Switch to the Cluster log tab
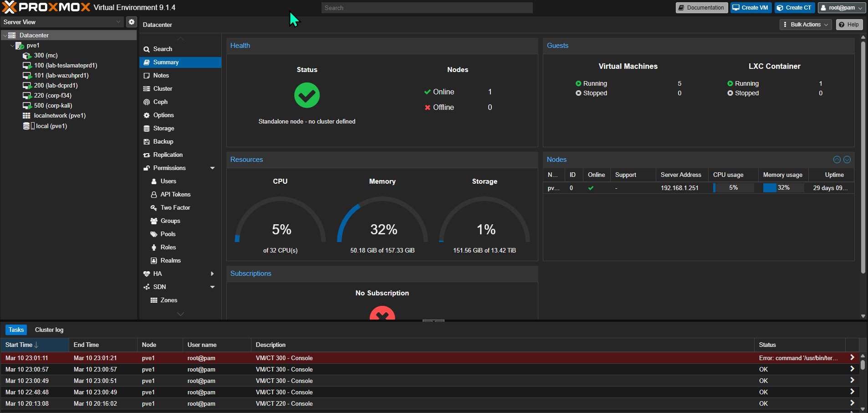Viewport: 868px width, 413px height. 49,330
